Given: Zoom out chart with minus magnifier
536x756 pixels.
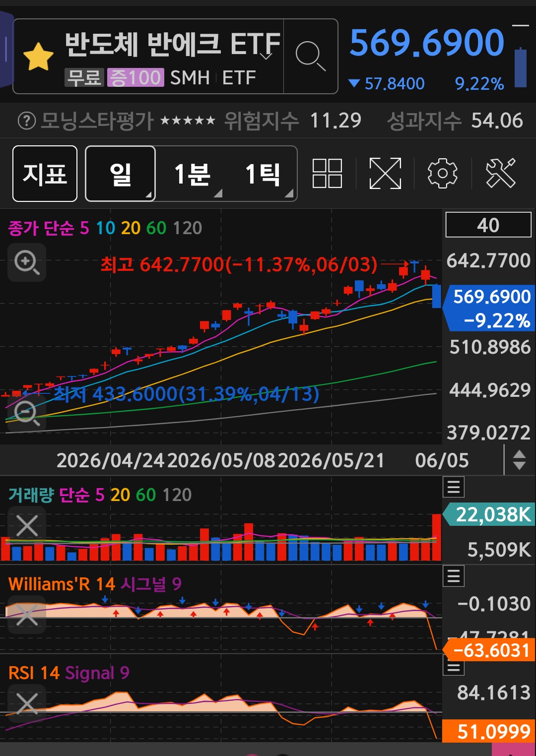Looking at the screenshot, I should (27, 413).
